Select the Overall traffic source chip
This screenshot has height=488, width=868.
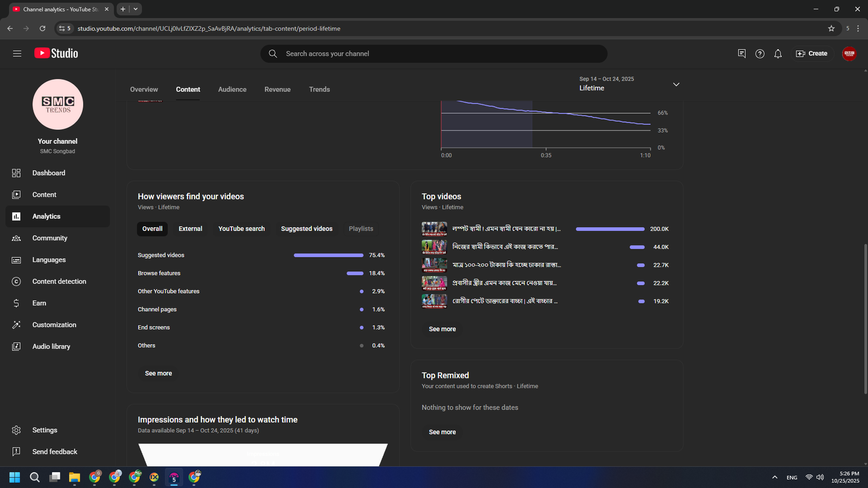(152, 229)
